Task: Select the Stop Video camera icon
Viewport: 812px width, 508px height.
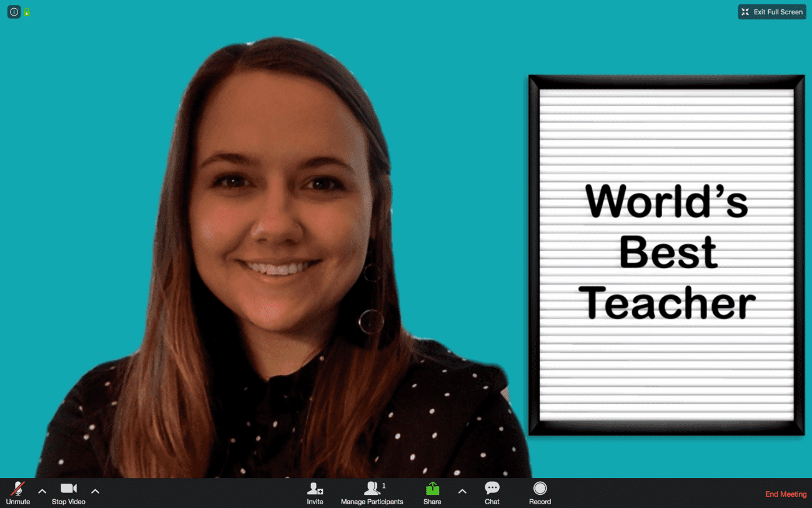Action: tap(68, 488)
